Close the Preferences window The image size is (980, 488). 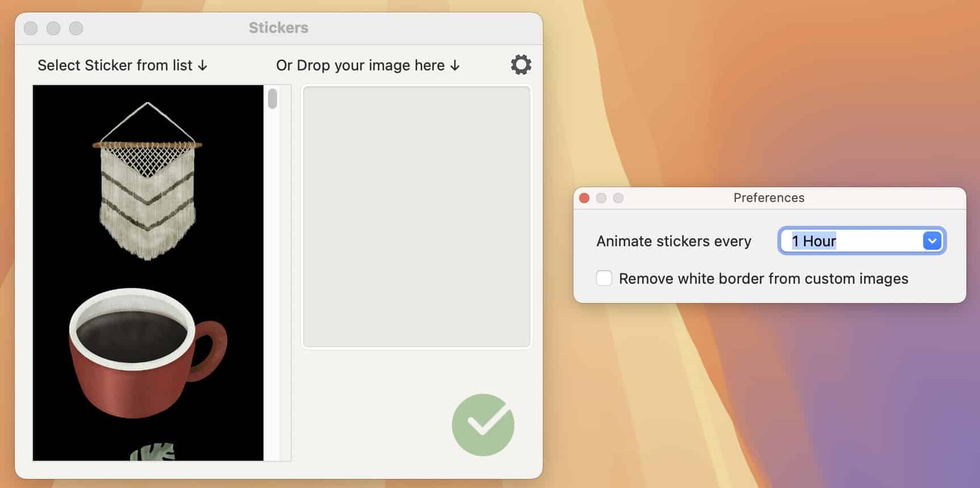(x=584, y=198)
